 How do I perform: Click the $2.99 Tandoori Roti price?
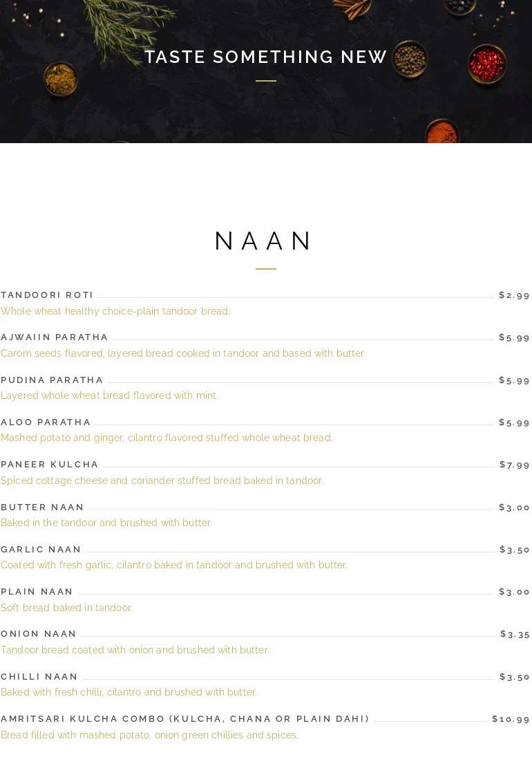514,295
